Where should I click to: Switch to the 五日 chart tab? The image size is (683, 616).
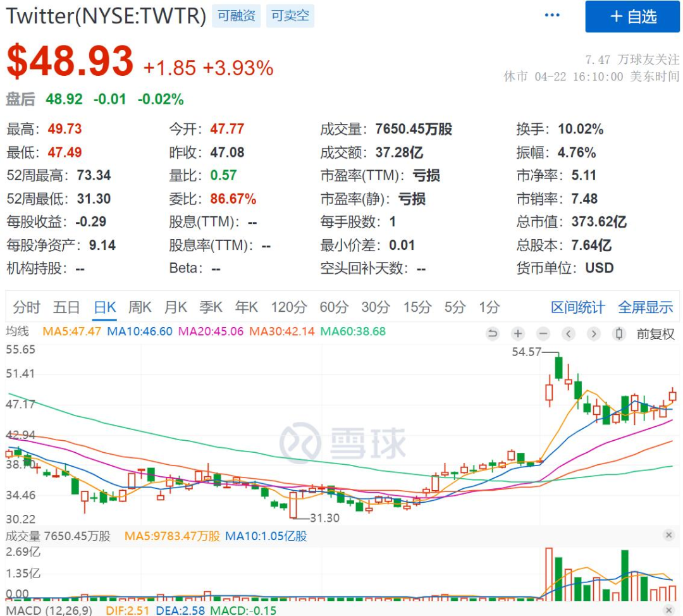(x=66, y=307)
